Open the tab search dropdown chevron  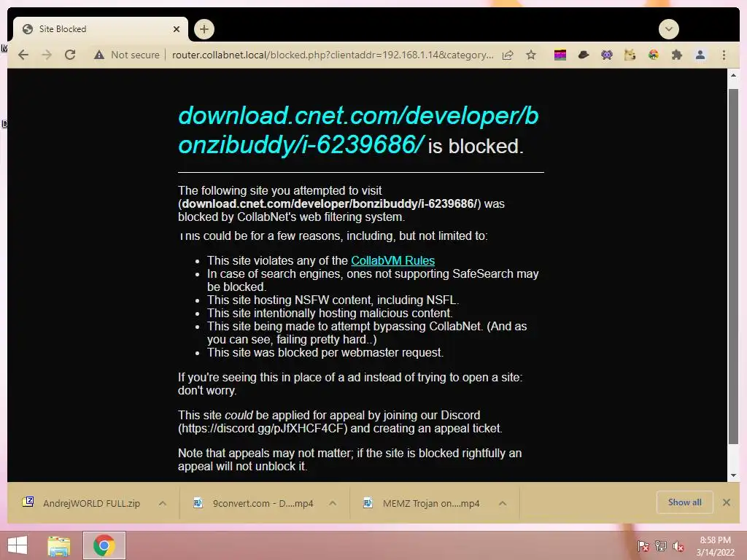coord(669,29)
